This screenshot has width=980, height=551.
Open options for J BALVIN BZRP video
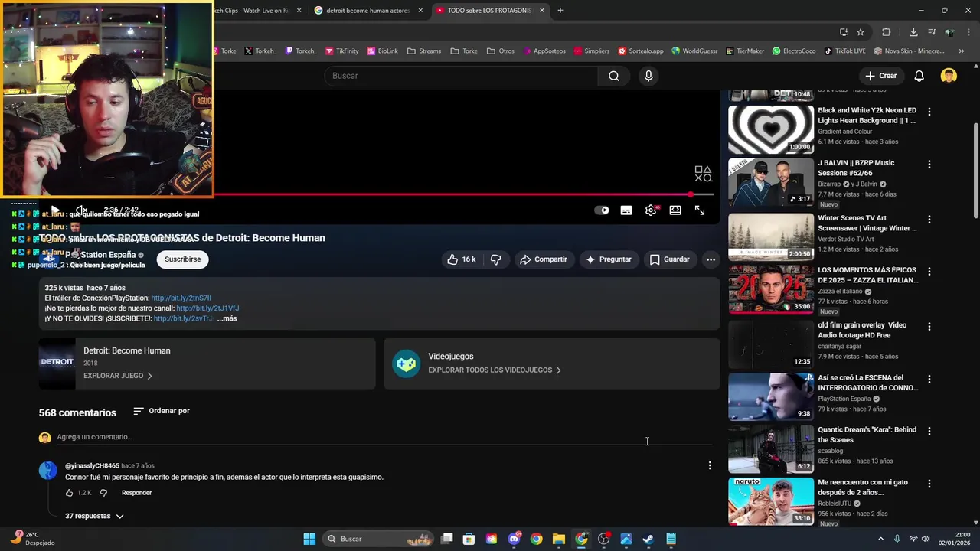point(929,165)
